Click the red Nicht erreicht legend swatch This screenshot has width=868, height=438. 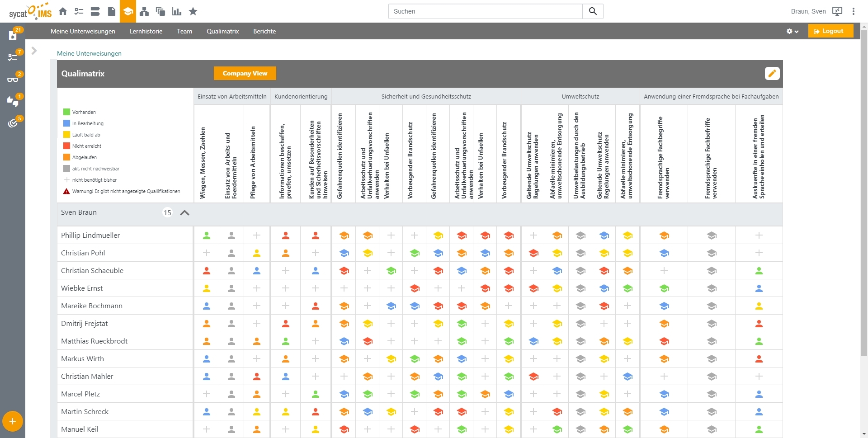[66, 146]
